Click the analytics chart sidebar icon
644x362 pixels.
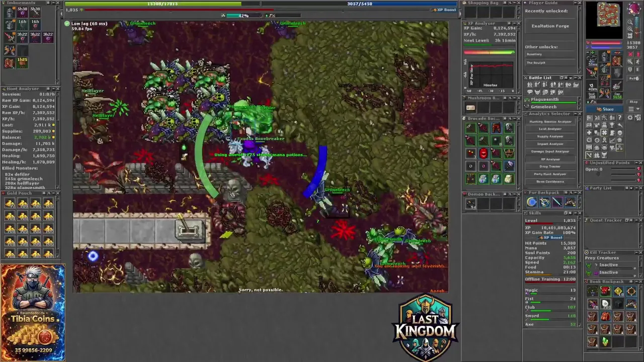(612, 140)
